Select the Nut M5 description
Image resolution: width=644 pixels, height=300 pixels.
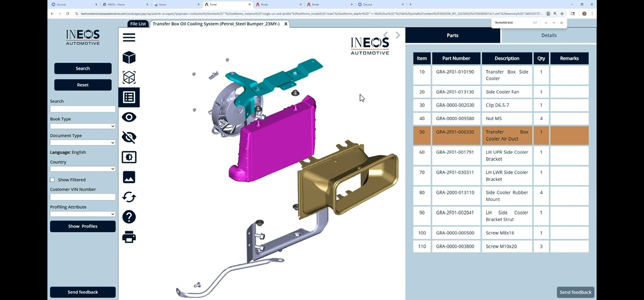pyautogui.click(x=495, y=119)
